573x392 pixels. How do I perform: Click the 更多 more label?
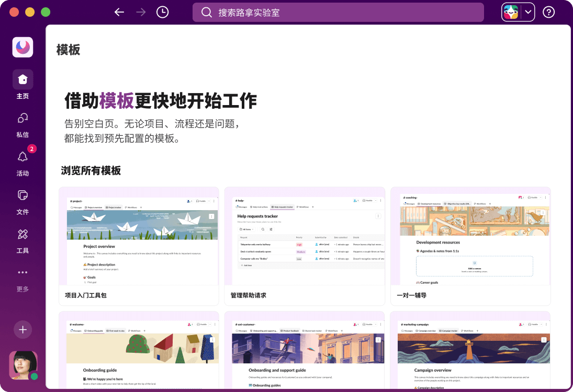click(x=23, y=289)
